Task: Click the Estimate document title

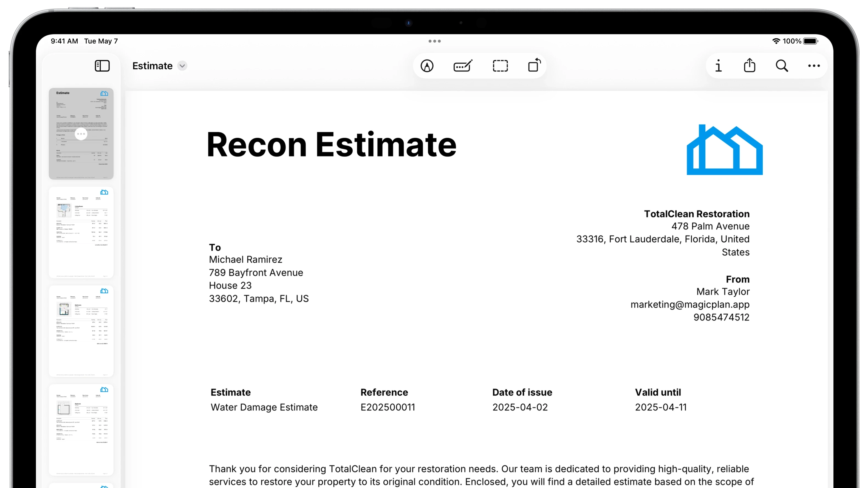Action: click(x=152, y=66)
